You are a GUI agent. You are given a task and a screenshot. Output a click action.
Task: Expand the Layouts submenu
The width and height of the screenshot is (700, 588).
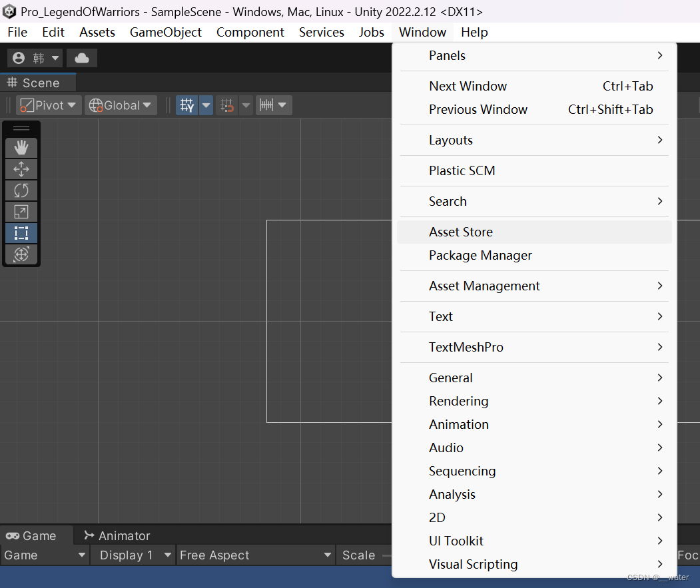coord(534,141)
